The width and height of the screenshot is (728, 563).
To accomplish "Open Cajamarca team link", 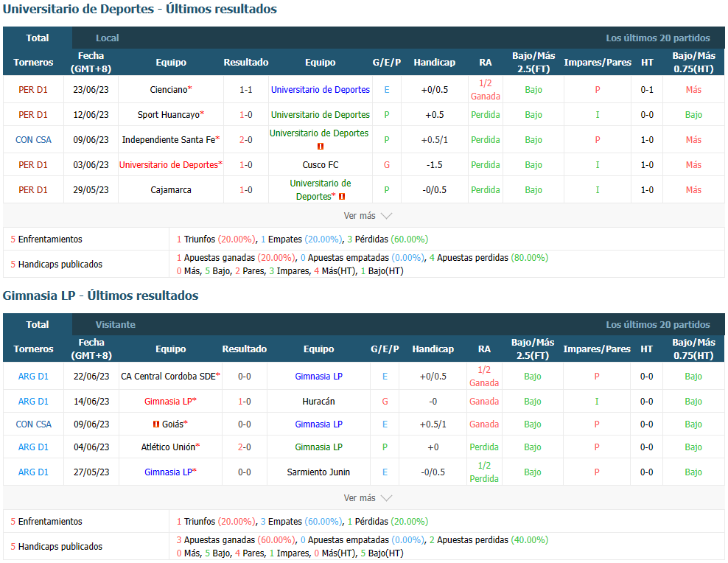I will click(x=171, y=190).
